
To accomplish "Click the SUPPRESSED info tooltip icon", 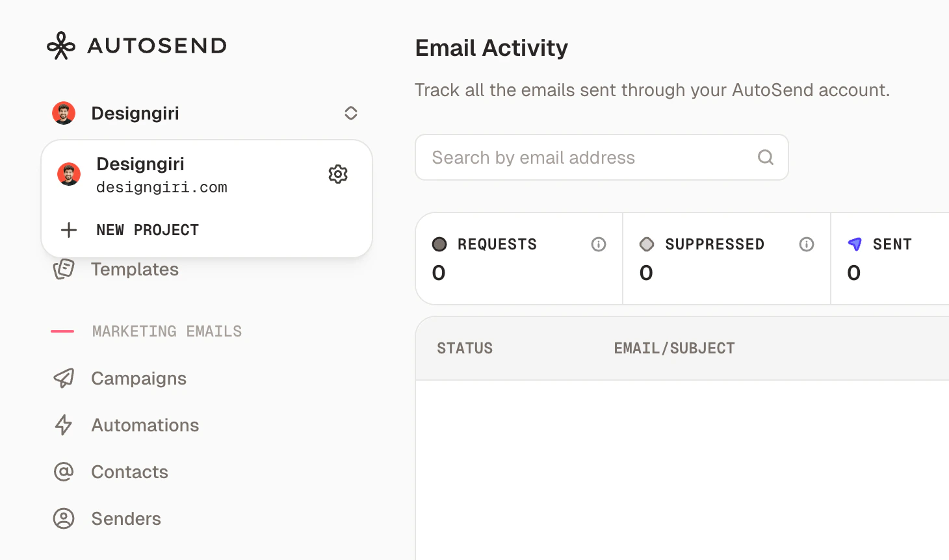I will tap(806, 244).
